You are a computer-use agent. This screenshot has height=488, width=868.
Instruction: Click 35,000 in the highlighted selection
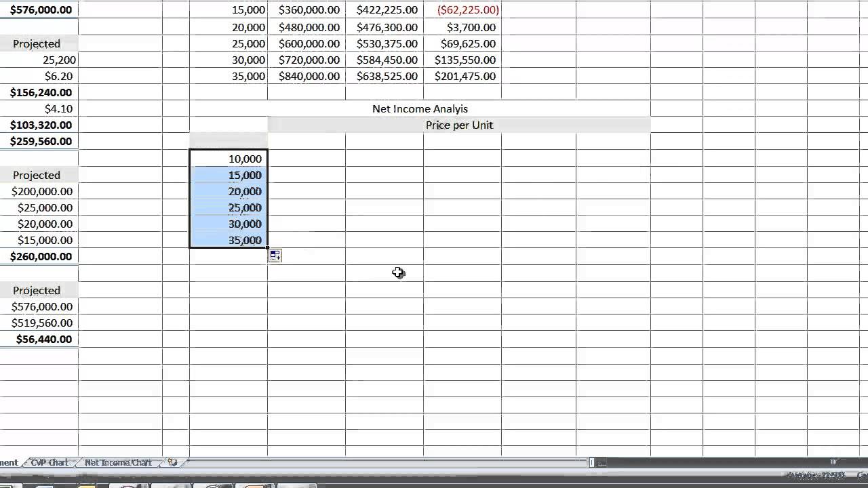pyautogui.click(x=229, y=240)
